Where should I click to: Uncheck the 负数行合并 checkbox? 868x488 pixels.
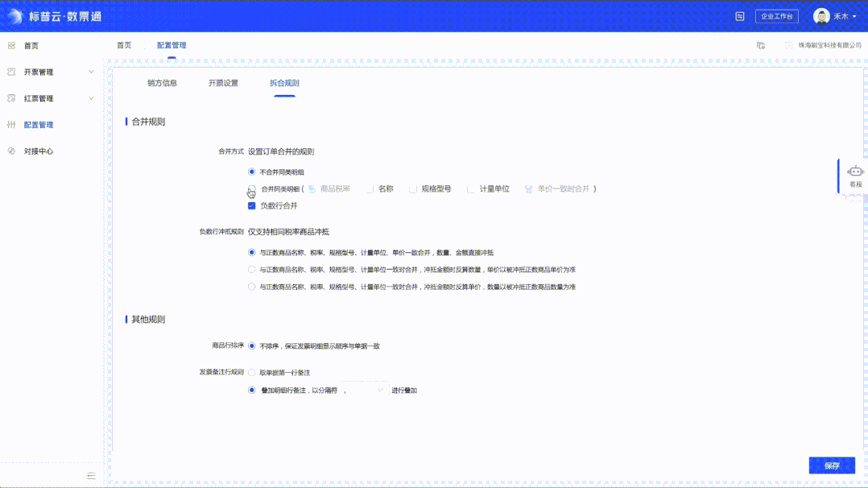[252, 205]
